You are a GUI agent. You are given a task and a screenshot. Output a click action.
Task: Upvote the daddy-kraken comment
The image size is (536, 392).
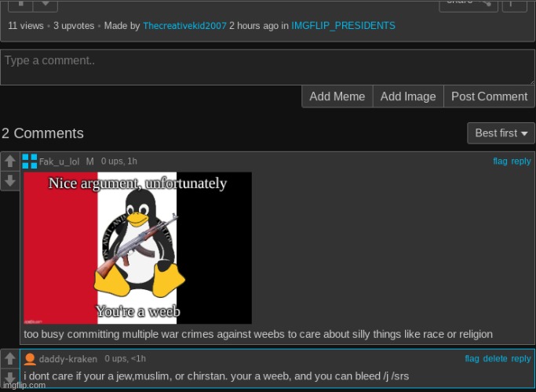point(9,360)
